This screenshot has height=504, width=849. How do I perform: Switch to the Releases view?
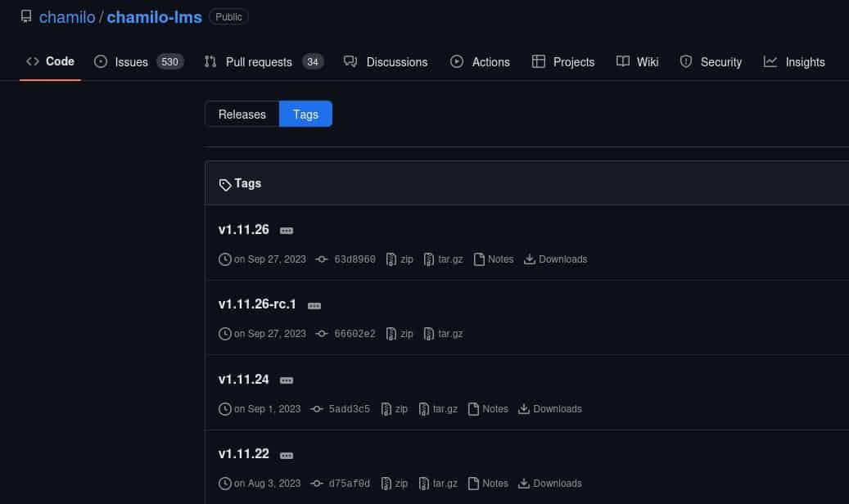242,115
